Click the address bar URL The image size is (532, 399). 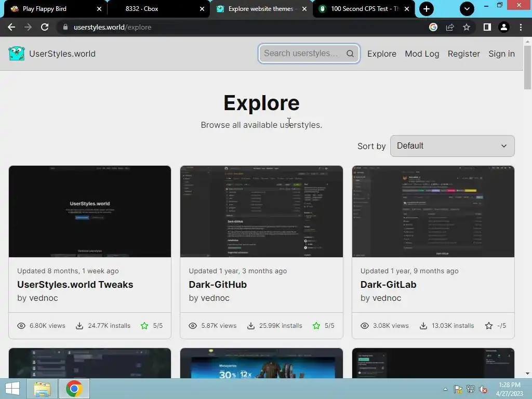pyautogui.click(x=113, y=27)
